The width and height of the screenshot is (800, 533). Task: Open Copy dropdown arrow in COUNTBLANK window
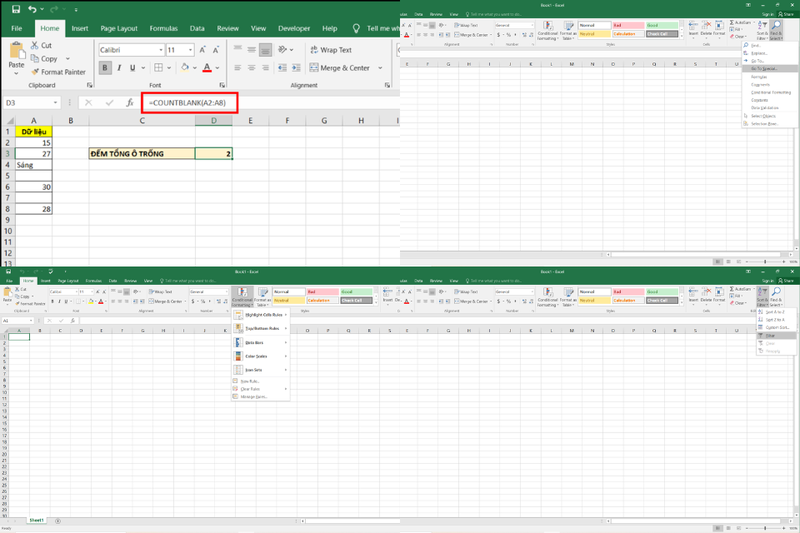tap(67, 59)
